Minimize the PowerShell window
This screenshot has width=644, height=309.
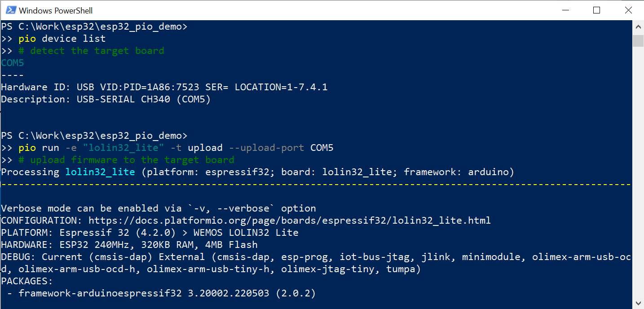click(565, 10)
